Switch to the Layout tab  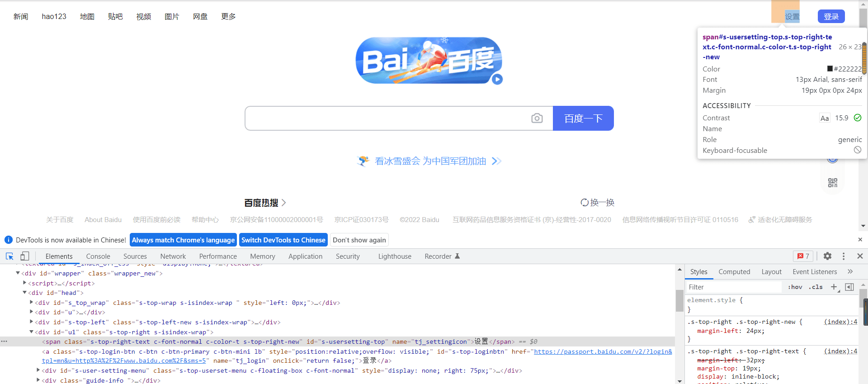coord(771,271)
